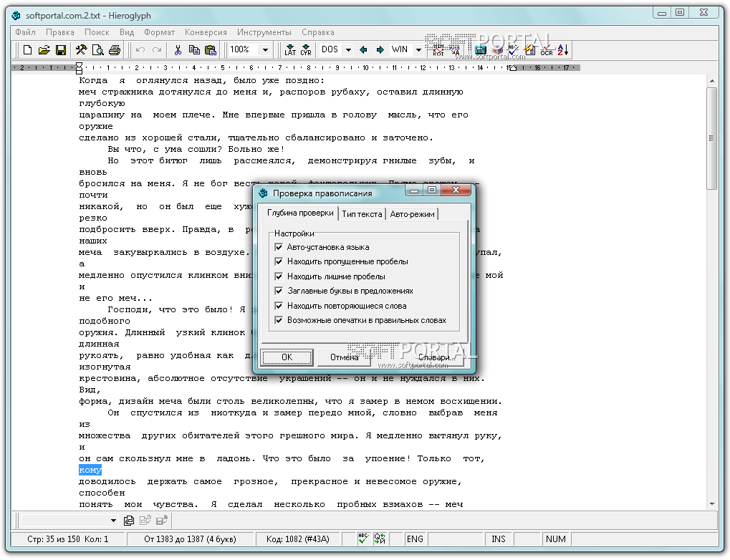Open the Словари... button in the dialog

pos(437,357)
